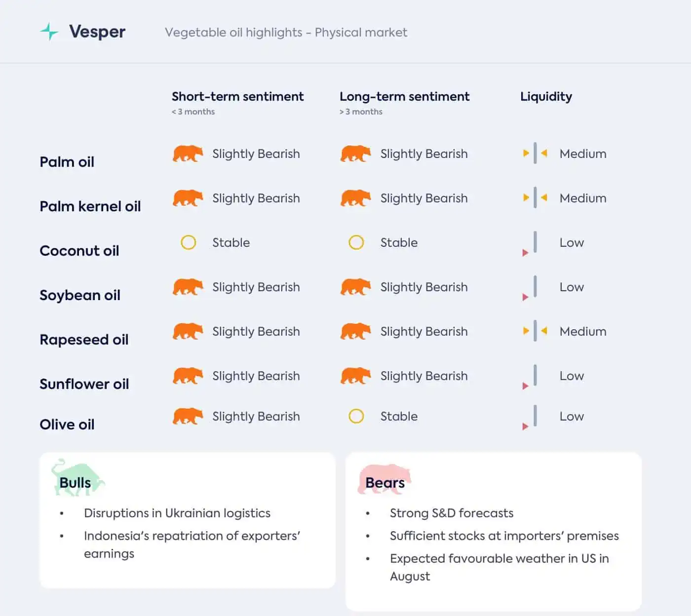Click Palm oil short-term bear icon

pos(188,154)
